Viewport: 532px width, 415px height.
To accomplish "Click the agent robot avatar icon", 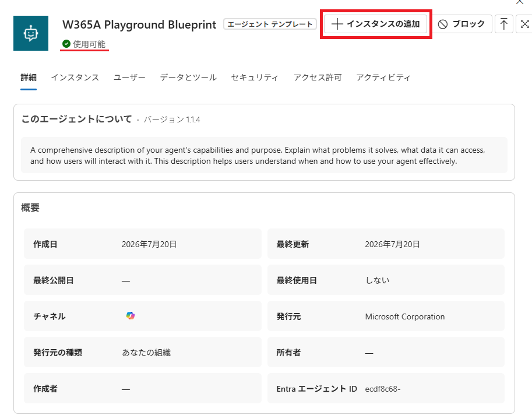I will click(x=31, y=33).
